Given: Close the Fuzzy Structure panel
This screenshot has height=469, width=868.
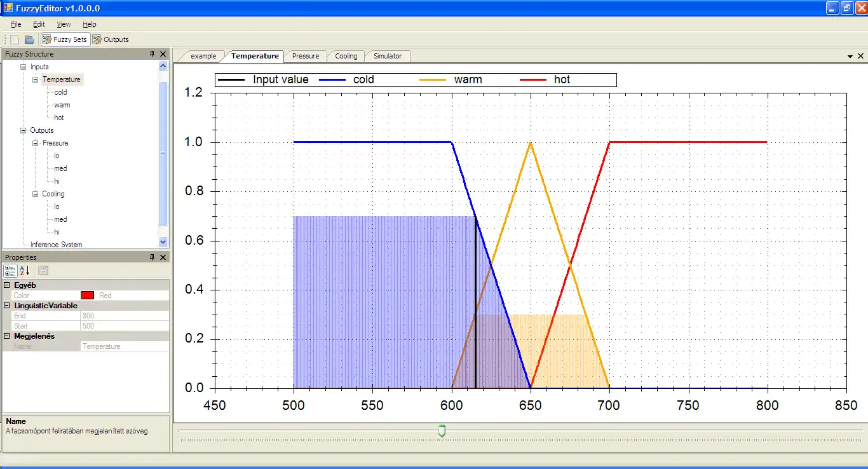Looking at the screenshot, I should coord(163,54).
